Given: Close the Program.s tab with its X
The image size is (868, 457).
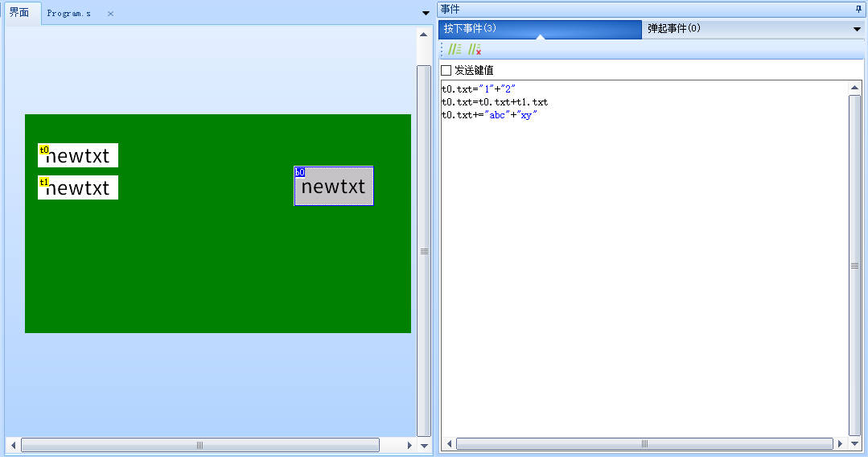Looking at the screenshot, I should click(110, 14).
